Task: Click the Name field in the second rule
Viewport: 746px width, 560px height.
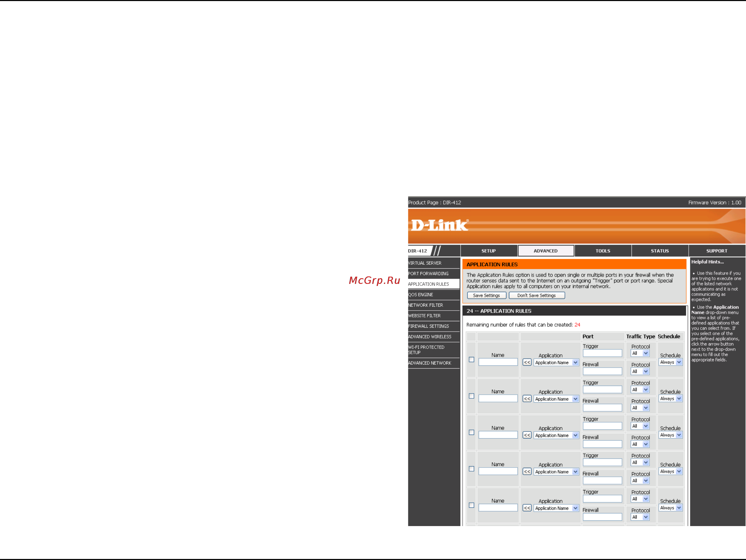Action: pyautogui.click(x=498, y=399)
